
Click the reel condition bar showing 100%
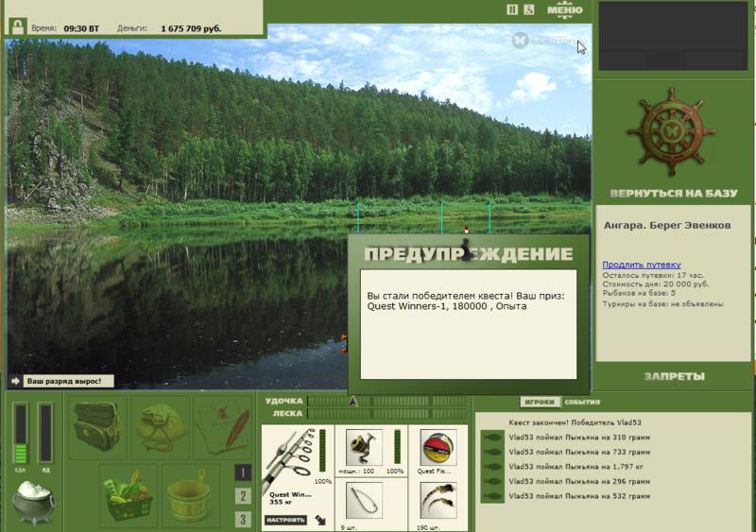click(x=397, y=447)
